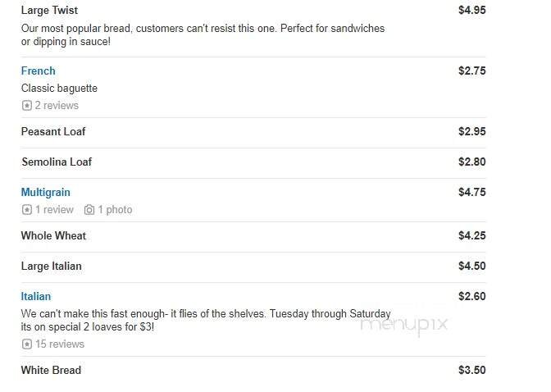551x392 pixels.
Task: Open the "1 review" text under Multigrain
Action: [54, 210]
